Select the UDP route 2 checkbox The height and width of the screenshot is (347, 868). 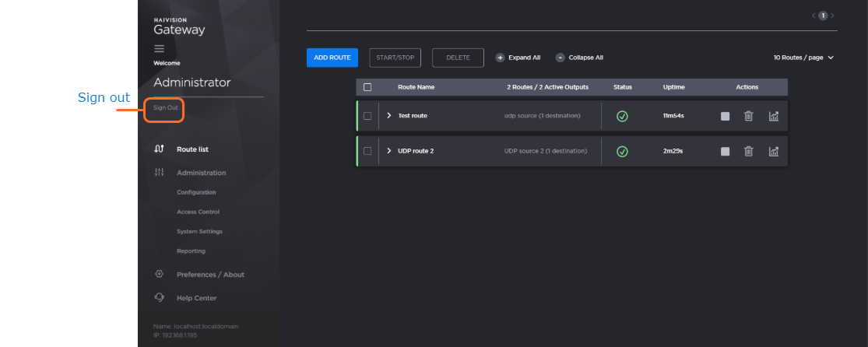367,151
